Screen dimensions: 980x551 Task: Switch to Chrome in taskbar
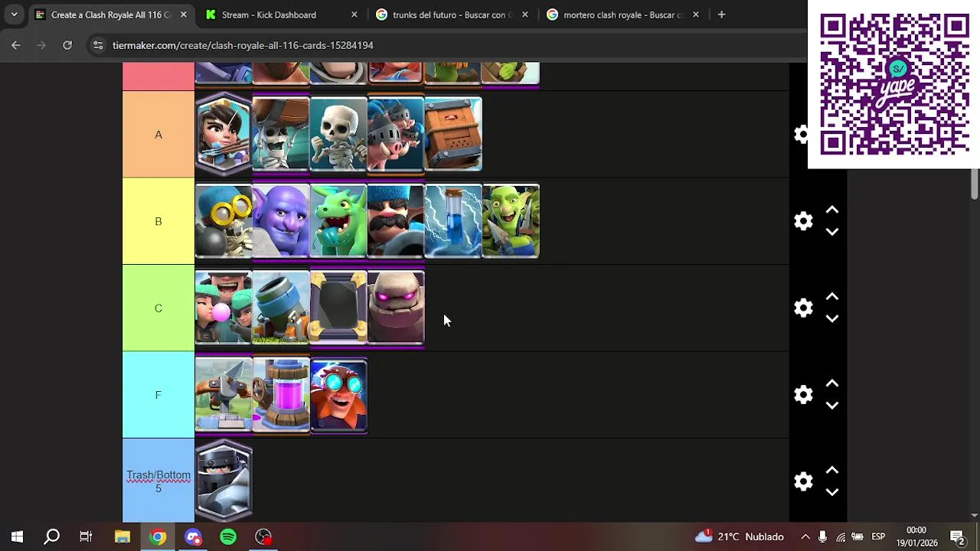pos(158,536)
